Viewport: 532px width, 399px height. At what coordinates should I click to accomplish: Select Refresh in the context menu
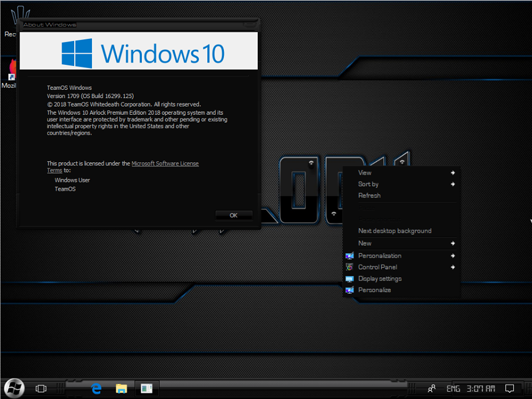(401, 196)
